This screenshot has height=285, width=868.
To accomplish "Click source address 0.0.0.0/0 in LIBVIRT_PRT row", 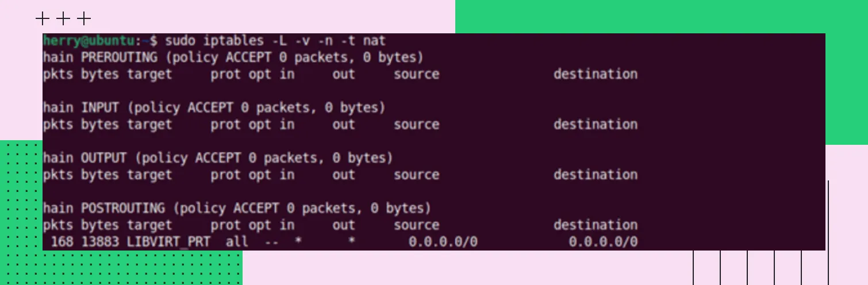I will pyautogui.click(x=443, y=242).
